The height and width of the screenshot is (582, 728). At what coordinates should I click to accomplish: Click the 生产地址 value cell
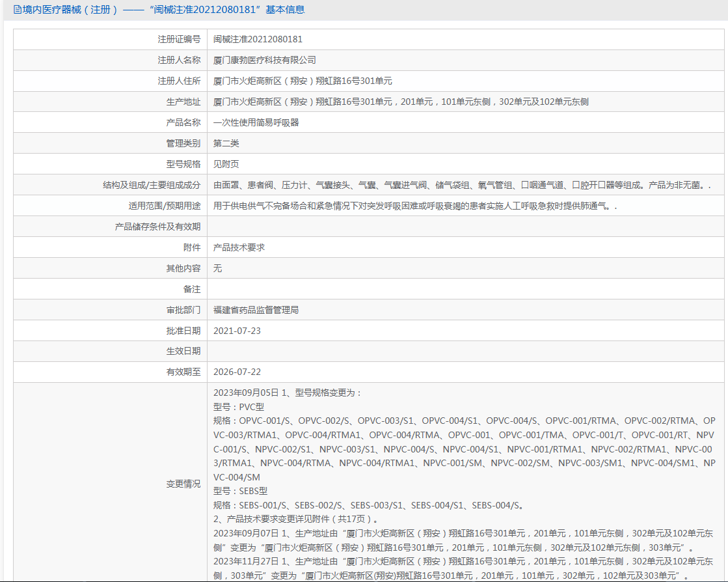pyautogui.click(x=466, y=102)
